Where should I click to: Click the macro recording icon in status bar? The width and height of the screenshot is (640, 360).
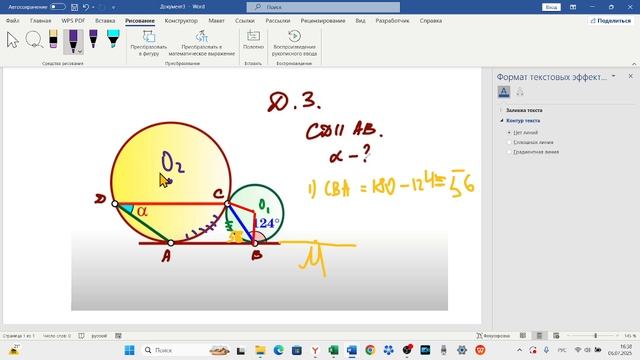pyautogui.click(x=118, y=336)
